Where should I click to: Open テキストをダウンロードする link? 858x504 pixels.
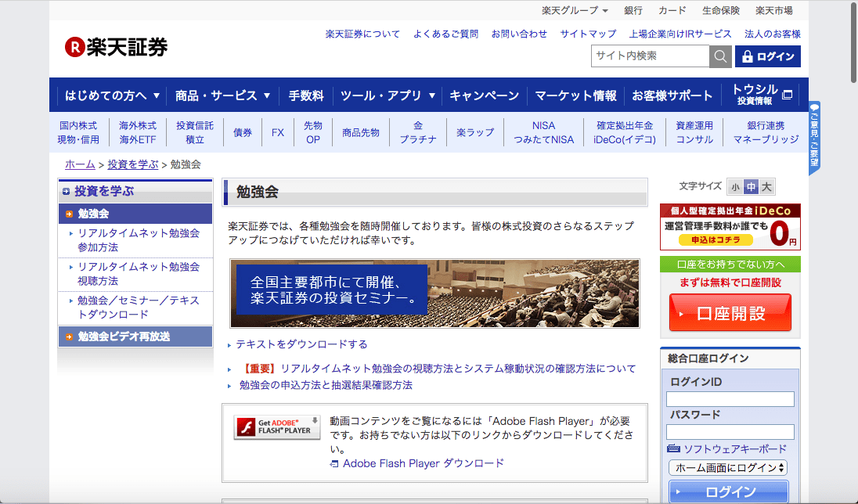(x=301, y=344)
